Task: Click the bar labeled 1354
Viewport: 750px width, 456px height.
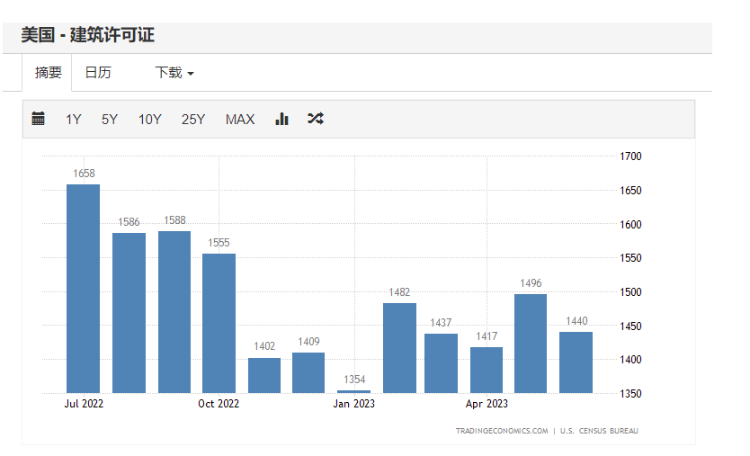Action: click(x=354, y=391)
